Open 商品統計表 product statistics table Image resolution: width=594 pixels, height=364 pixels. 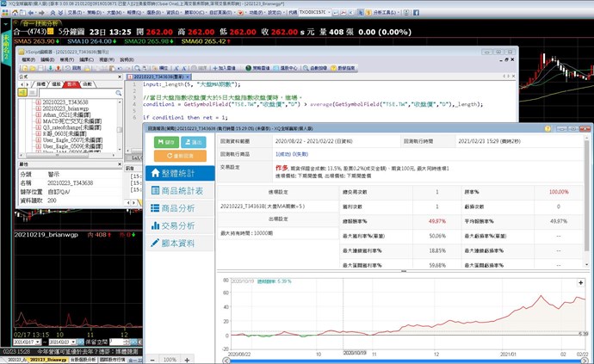178,190
